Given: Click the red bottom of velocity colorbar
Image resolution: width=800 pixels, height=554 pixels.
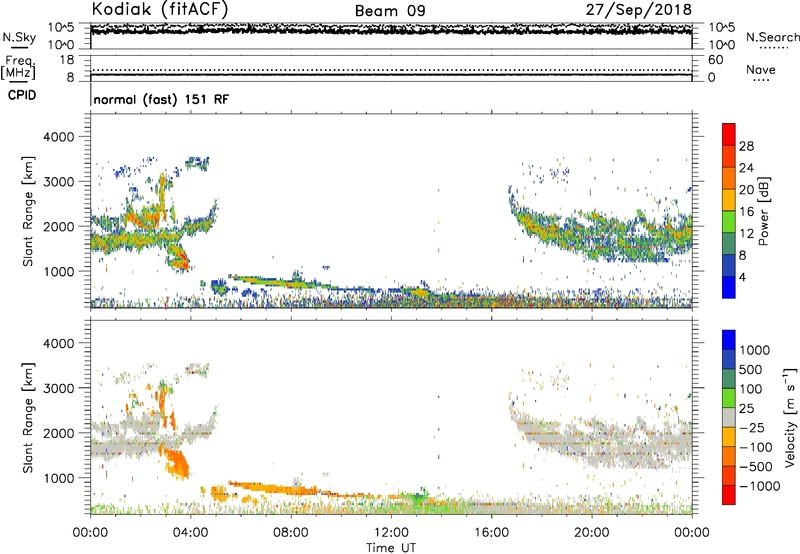Looking at the screenshot, I should 729,495.
